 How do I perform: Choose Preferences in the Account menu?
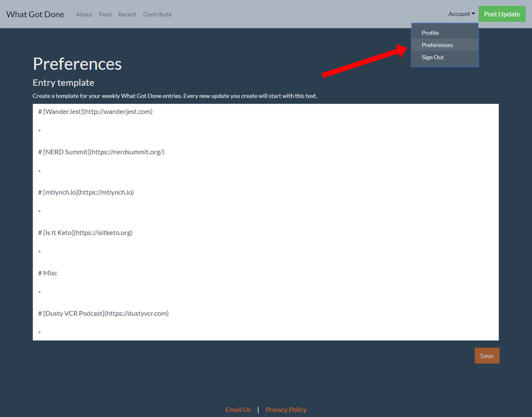(445, 45)
